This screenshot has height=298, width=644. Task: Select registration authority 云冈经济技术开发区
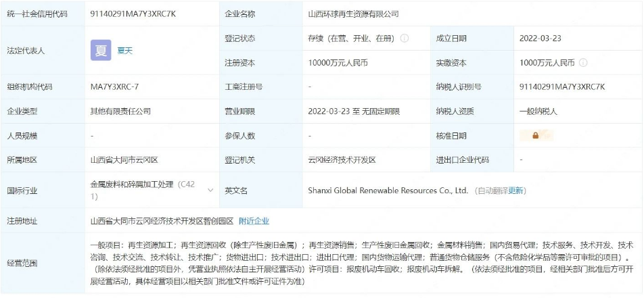(x=342, y=160)
